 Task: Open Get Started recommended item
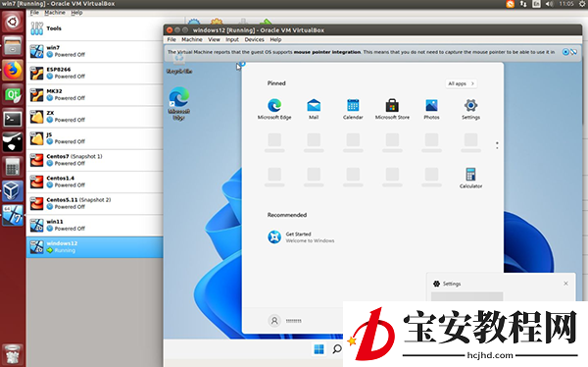tap(301, 237)
